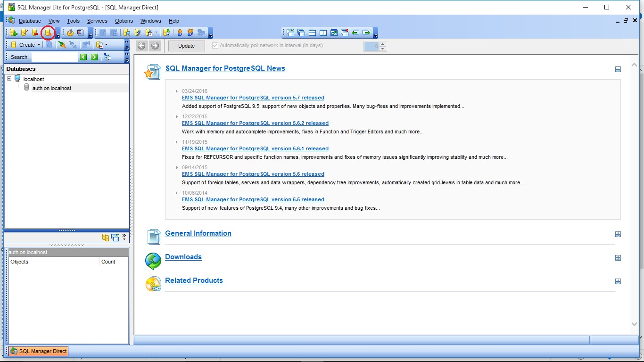The height and width of the screenshot is (362, 644).
Task: Click the Count column header
Action: (114, 262)
